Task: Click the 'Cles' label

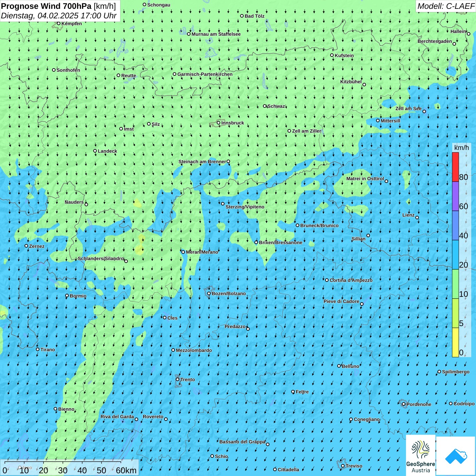Action: pos(172,318)
